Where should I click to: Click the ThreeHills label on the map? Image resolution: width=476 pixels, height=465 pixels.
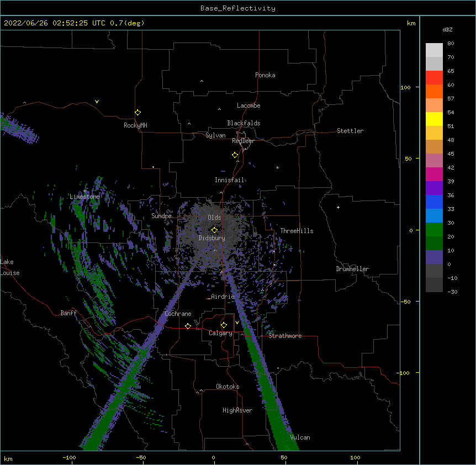coord(297,231)
